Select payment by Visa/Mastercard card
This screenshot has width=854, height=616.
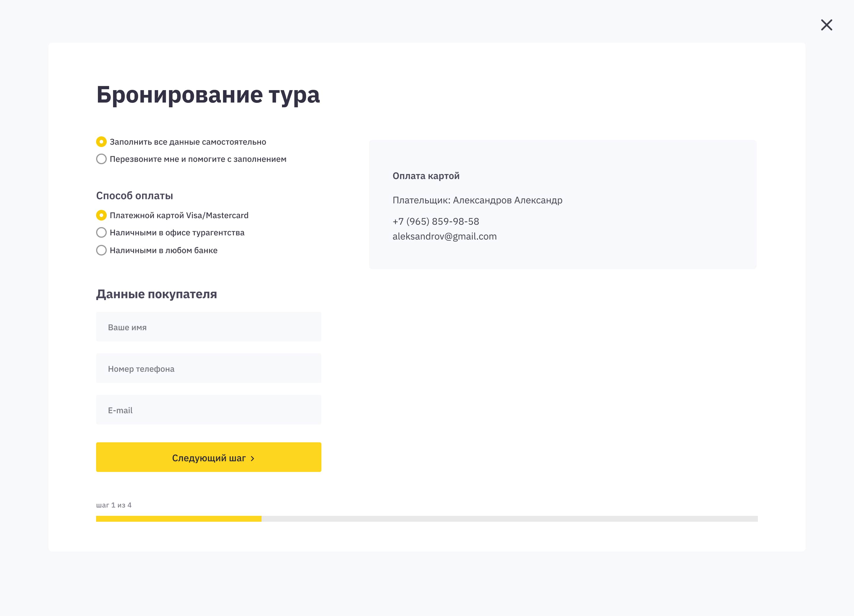pos(101,215)
